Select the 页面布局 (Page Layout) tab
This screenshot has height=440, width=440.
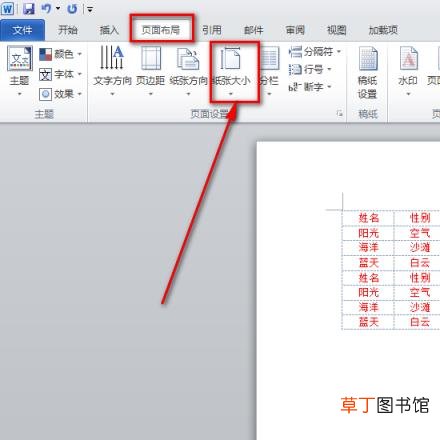point(161,30)
